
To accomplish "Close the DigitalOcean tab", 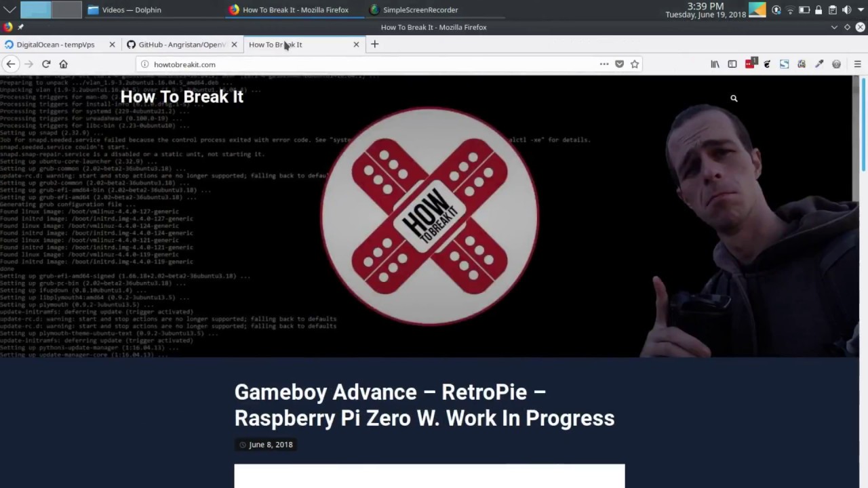I will pyautogui.click(x=112, y=44).
